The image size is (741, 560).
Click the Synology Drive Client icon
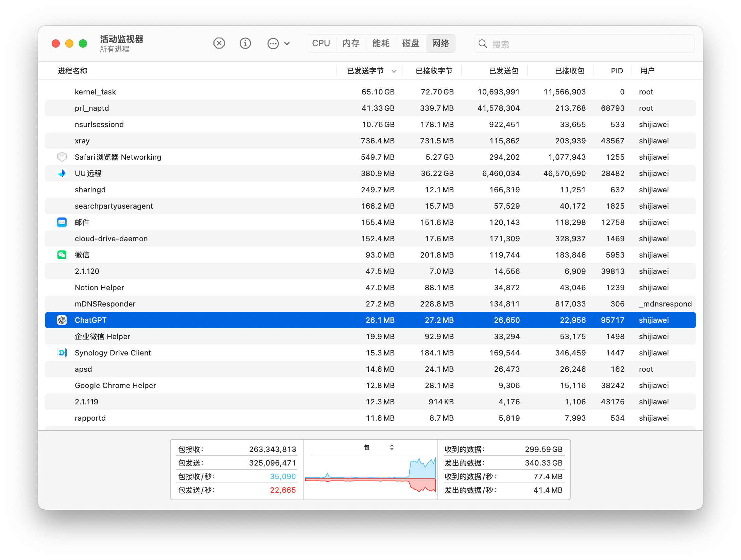(62, 353)
